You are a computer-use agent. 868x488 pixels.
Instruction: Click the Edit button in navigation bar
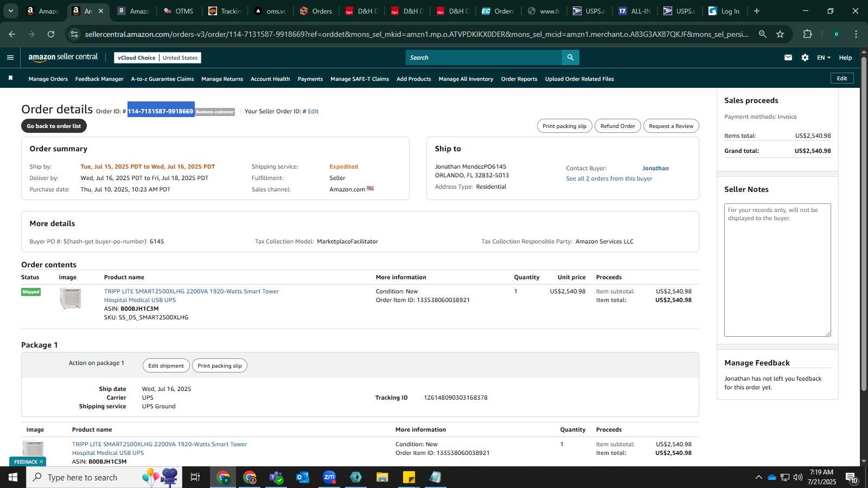click(x=842, y=78)
